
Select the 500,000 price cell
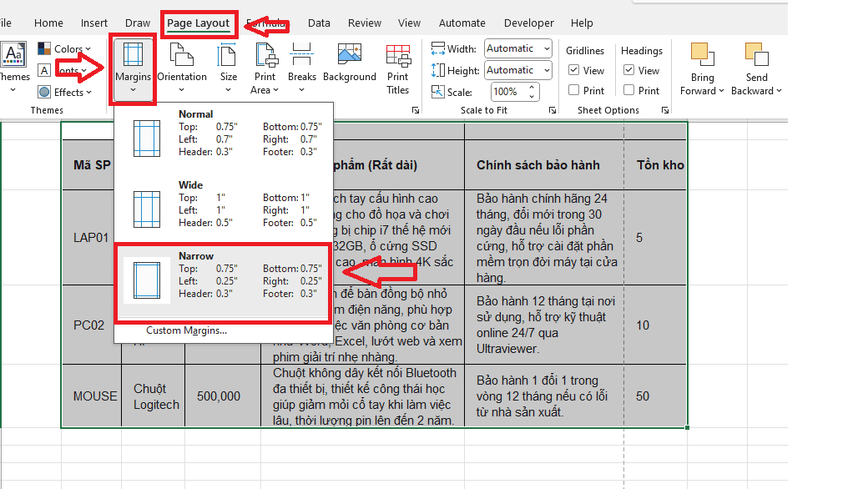pos(223,396)
